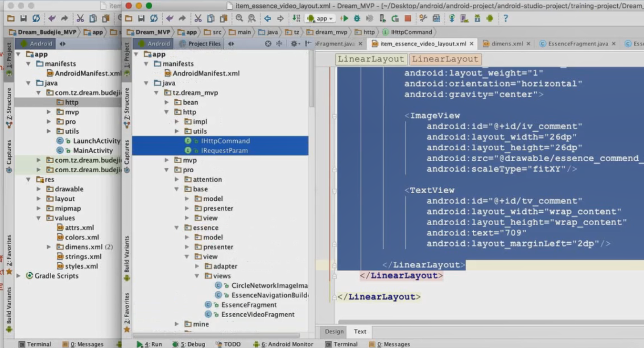Open the 5: Debug tool window button

coord(188,344)
